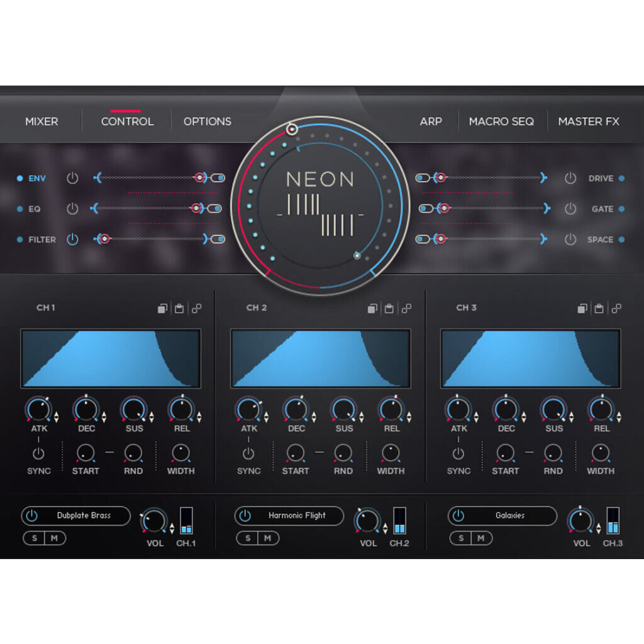Click the paste icon on CH 3
The image size is (644, 644).
point(599,308)
